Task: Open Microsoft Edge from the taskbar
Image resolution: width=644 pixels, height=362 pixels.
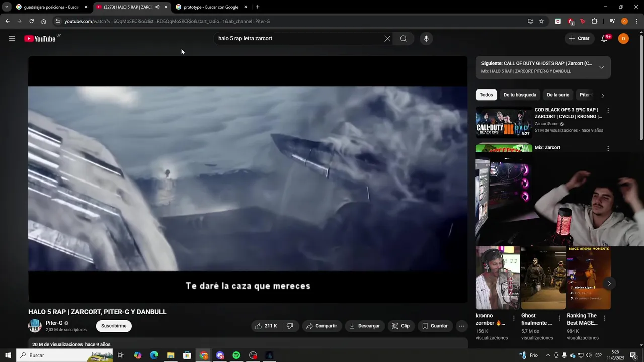Action: (154, 355)
